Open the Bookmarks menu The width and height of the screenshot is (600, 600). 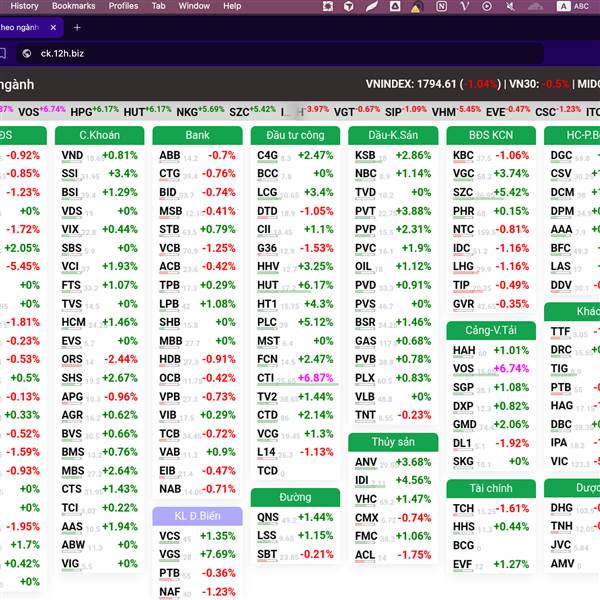click(x=73, y=6)
